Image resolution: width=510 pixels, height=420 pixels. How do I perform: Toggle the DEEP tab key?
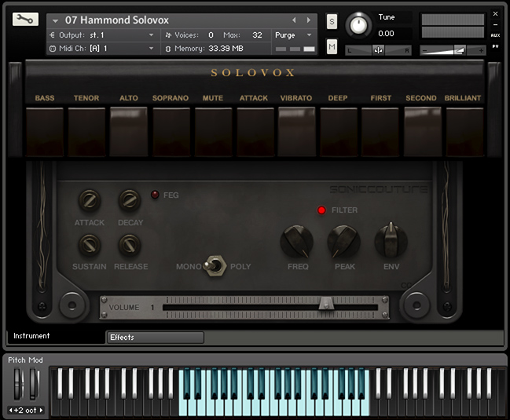(x=339, y=132)
